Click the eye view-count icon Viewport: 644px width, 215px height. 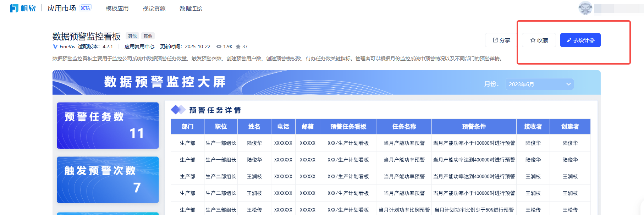[x=219, y=46]
